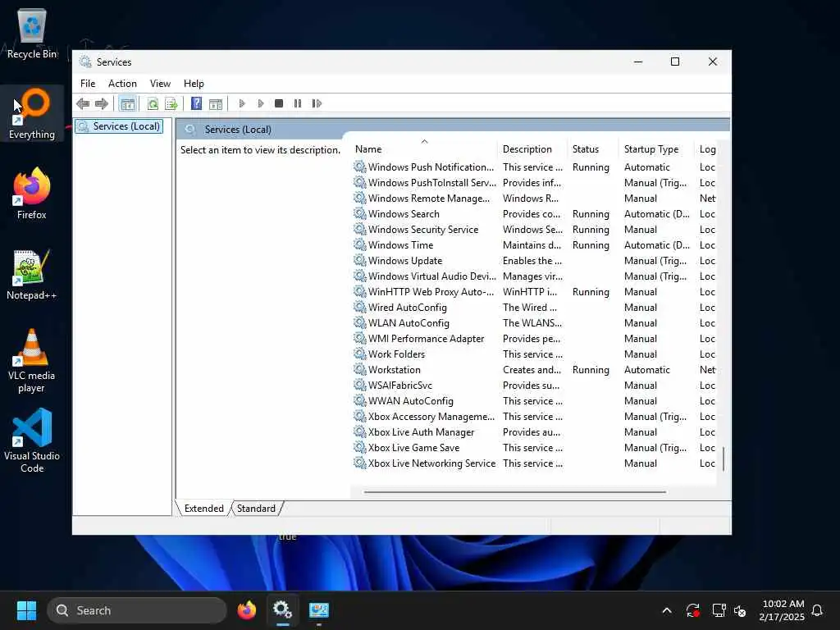The width and height of the screenshot is (840, 630).
Task: Select the Xbox Accessory Management service
Action: coord(534,416)
